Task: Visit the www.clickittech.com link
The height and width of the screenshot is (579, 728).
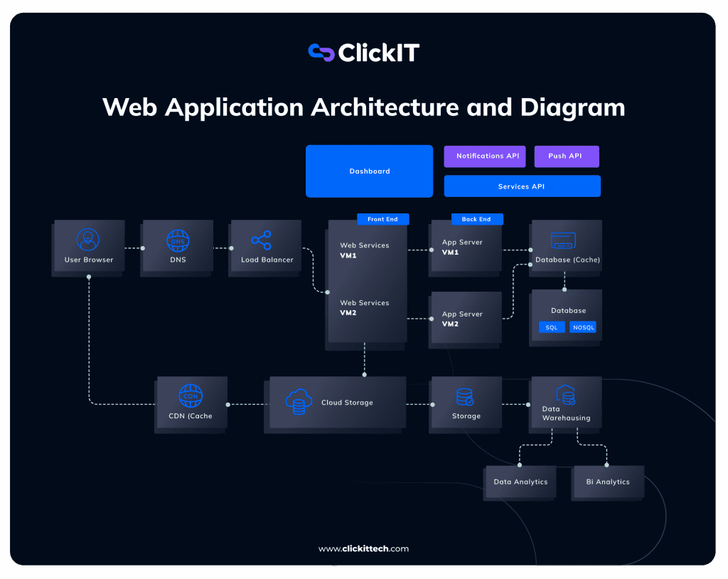Action: [x=363, y=548]
